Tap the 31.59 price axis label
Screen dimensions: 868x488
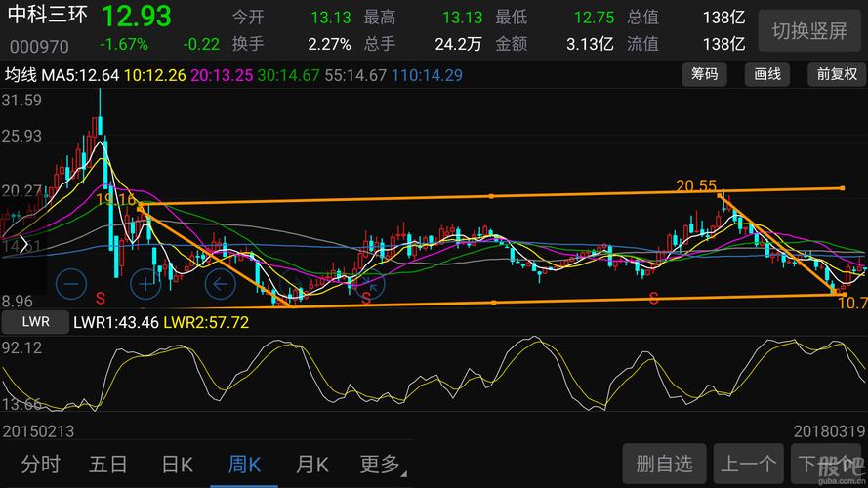point(21,101)
